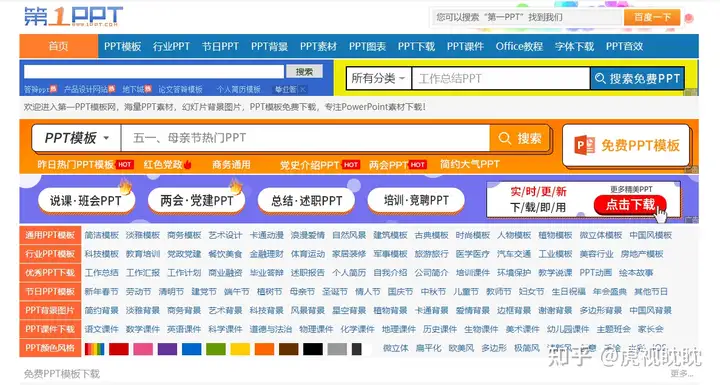Open the 红色党政 link
This screenshot has width=720, height=385.
click(163, 164)
